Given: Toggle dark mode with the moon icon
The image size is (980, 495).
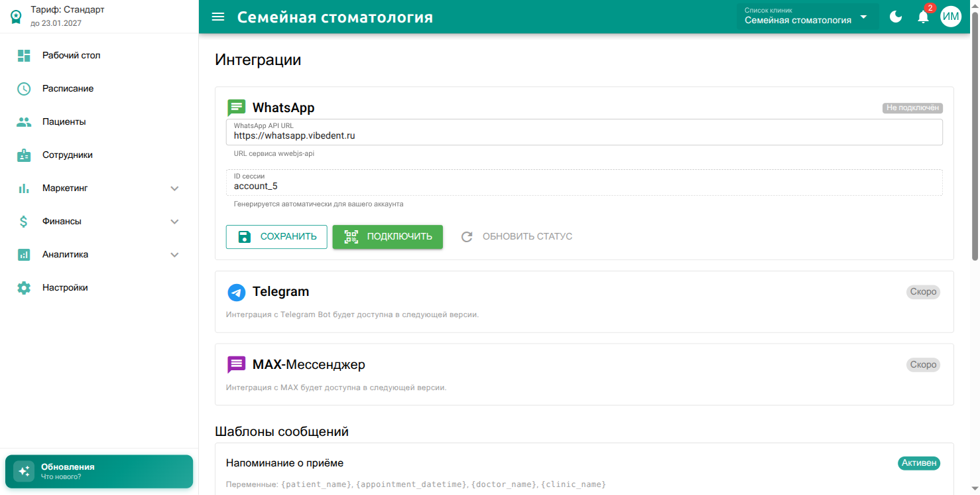Looking at the screenshot, I should coord(896,17).
